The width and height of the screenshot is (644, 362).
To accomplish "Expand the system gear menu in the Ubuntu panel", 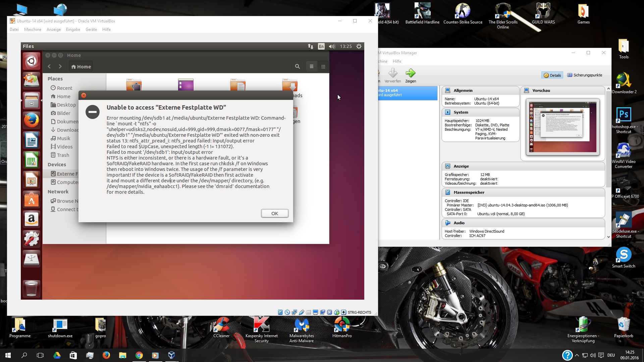I will pyautogui.click(x=359, y=46).
